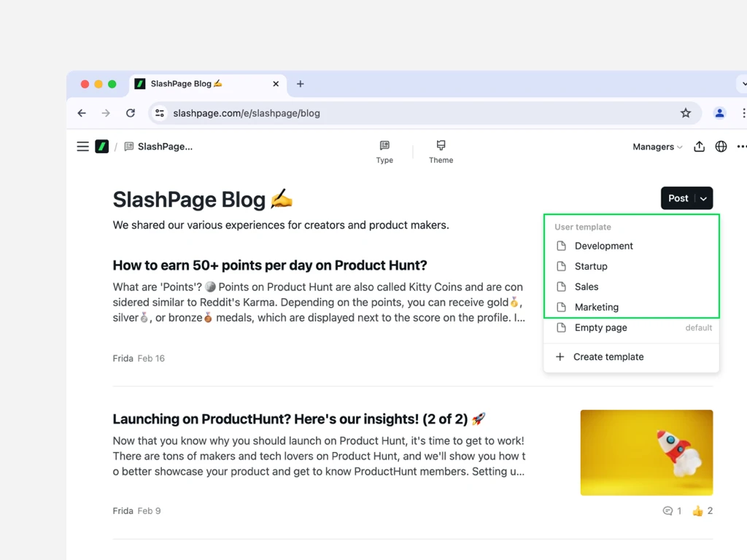Click the yellow macOS minimize button
Image resolution: width=747 pixels, height=560 pixels.
pyautogui.click(x=98, y=84)
